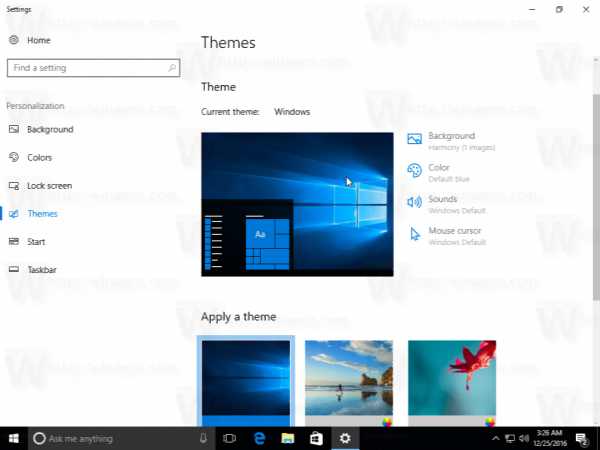Image resolution: width=600 pixels, height=450 pixels.
Task: Open the Colors personalization page
Action: click(x=39, y=158)
